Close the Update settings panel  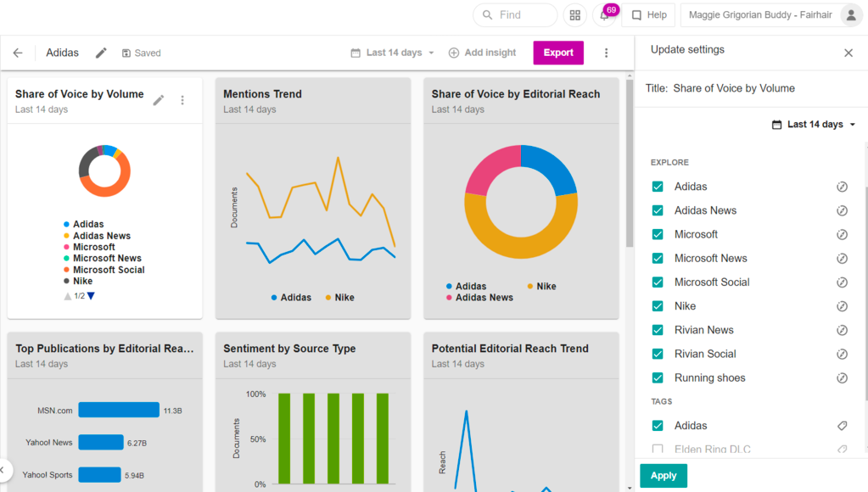[x=848, y=53]
